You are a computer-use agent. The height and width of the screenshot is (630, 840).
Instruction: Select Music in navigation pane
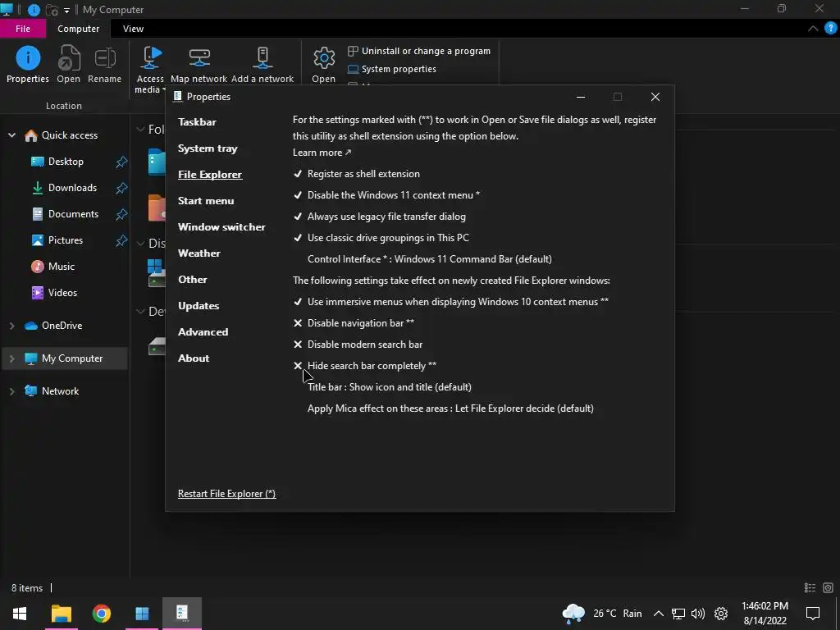pyautogui.click(x=61, y=267)
